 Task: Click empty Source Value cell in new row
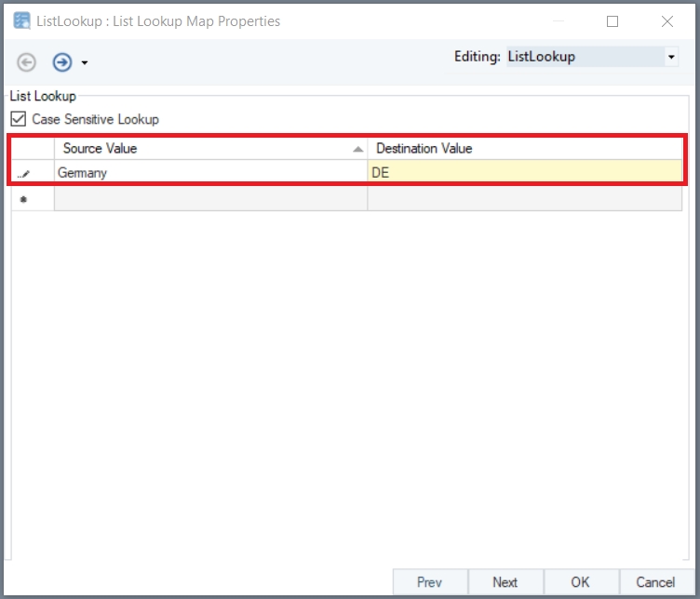(x=210, y=198)
